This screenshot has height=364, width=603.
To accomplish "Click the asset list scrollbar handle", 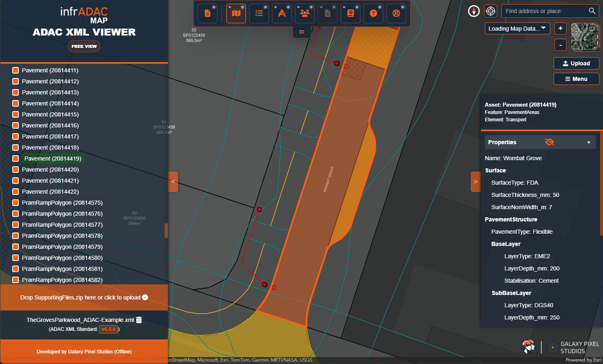I will point(166,230).
